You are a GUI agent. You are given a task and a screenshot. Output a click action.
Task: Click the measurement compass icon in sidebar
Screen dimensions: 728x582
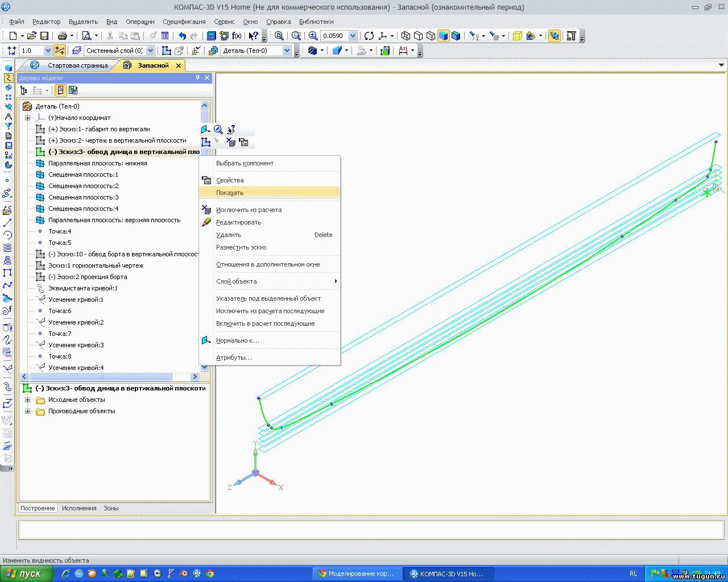pyautogui.click(x=8, y=117)
